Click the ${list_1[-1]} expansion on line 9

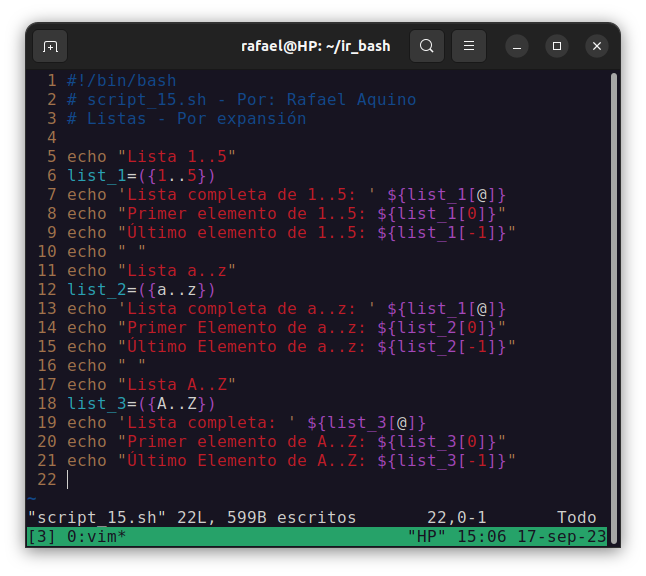click(442, 232)
